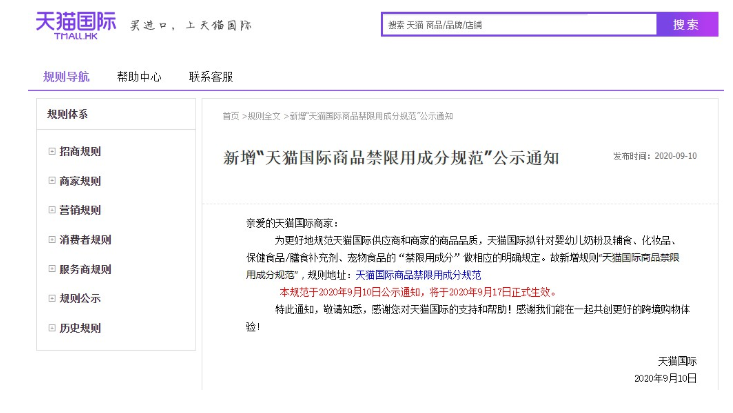Switch to the 规则导航 tab
Viewport: 733px width, 413px height.
point(66,77)
